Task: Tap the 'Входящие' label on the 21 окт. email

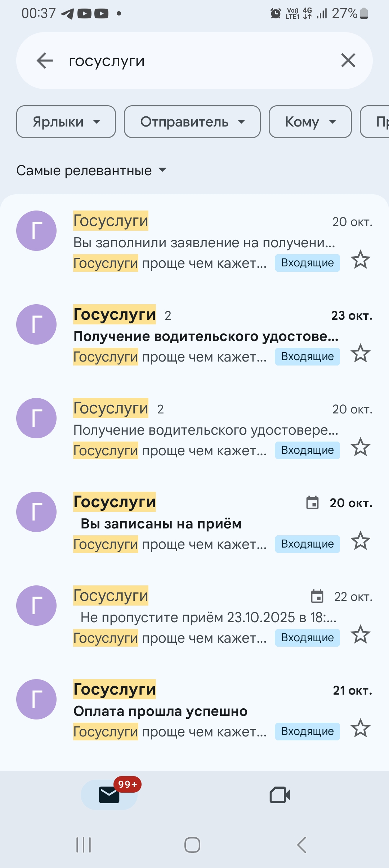Action: point(307,731)
